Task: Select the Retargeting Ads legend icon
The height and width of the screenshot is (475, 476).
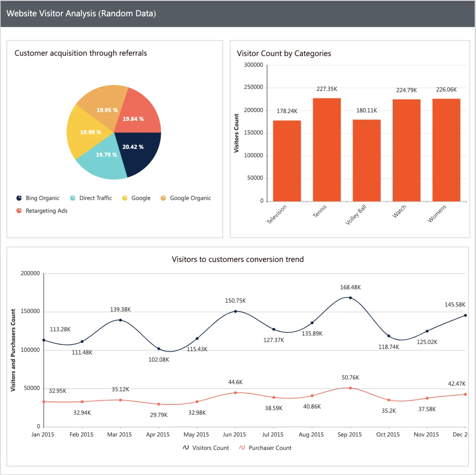Action: (19, 211)
